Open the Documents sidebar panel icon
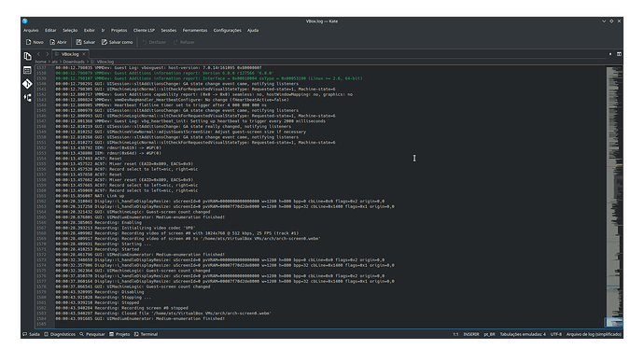The image size is (644, 363). pos(27,56)
